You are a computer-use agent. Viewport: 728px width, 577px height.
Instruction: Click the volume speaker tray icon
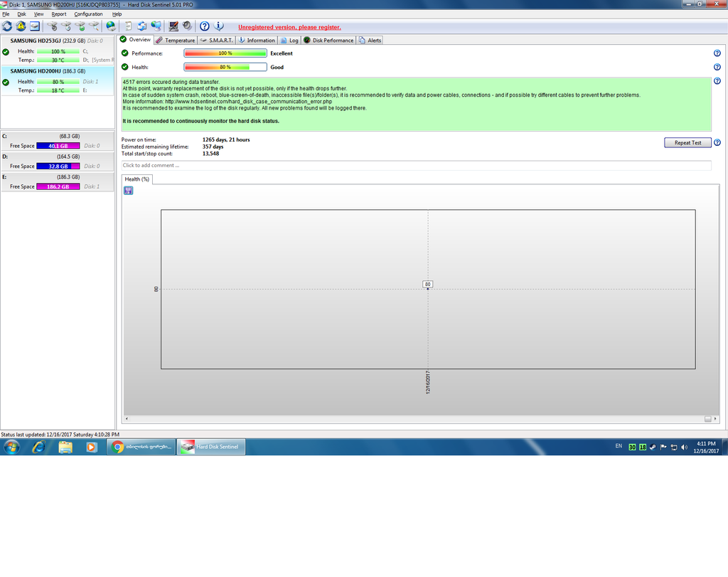[684, 447]
